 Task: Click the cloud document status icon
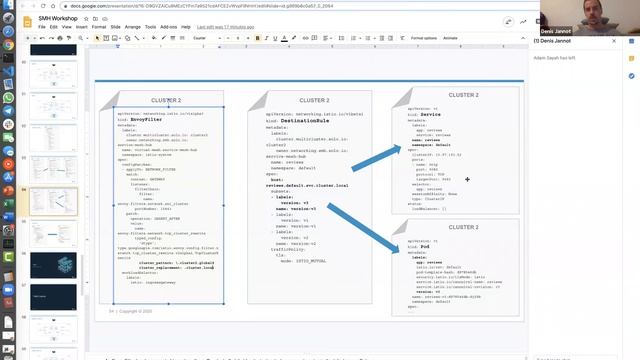click(x=105, y=19)
